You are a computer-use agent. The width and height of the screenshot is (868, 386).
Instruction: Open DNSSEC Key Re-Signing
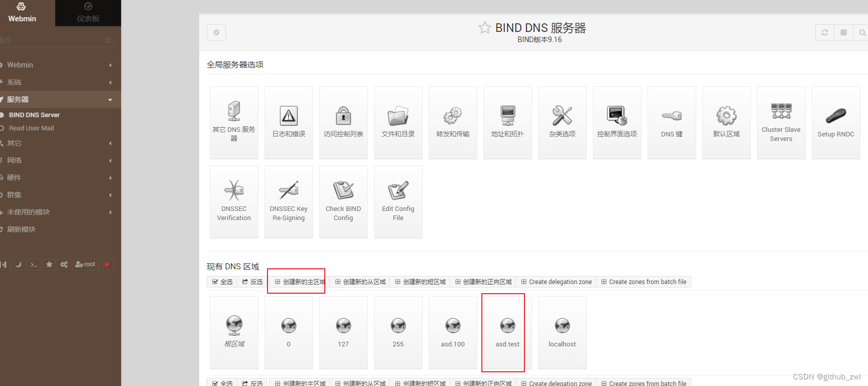tap(289, 201)
